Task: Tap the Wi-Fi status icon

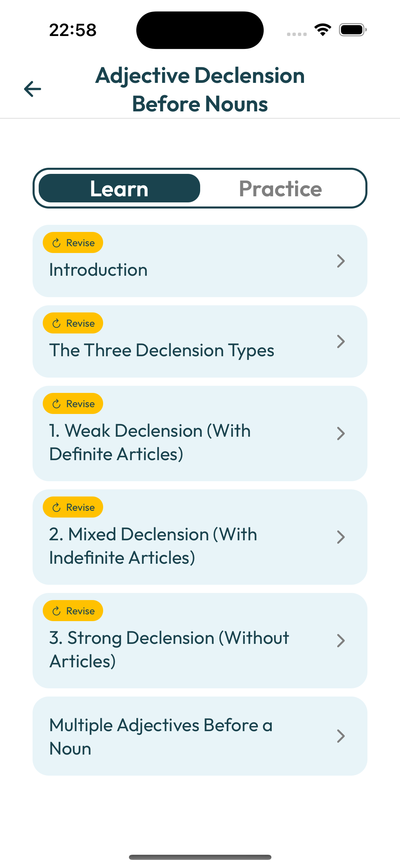Action: coord(323,30)
